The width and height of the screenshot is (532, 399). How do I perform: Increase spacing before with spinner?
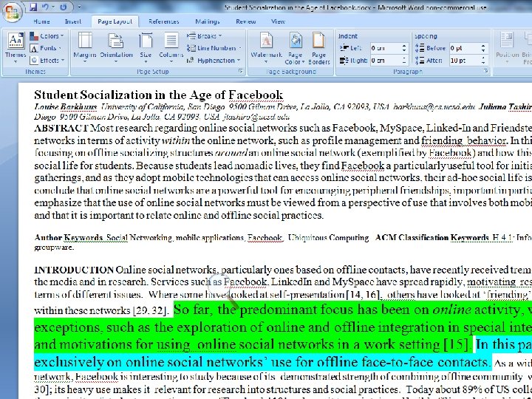tap(483, 46)
